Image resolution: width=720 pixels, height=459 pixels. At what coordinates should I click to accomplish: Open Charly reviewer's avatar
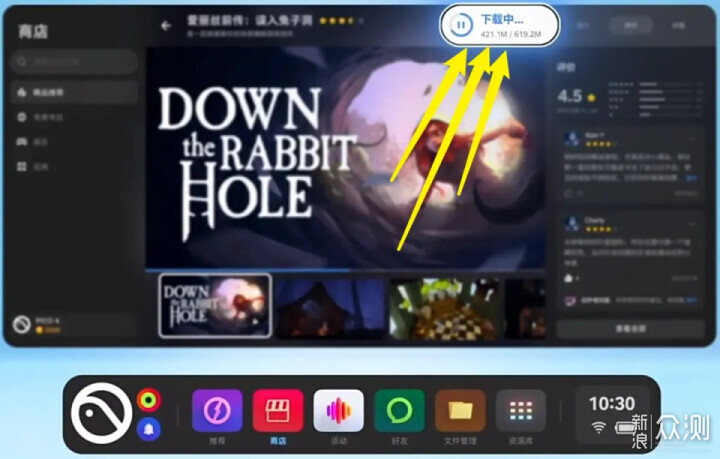click(572, 224)
